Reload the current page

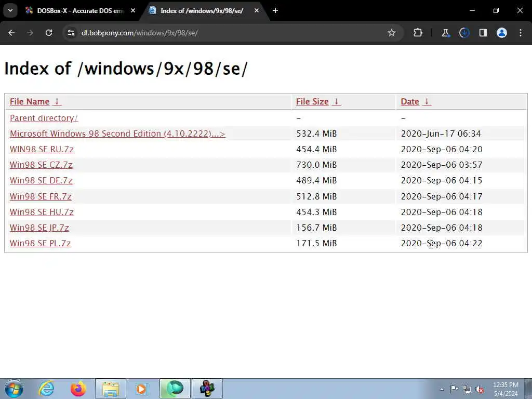click(x=49, y=33)
